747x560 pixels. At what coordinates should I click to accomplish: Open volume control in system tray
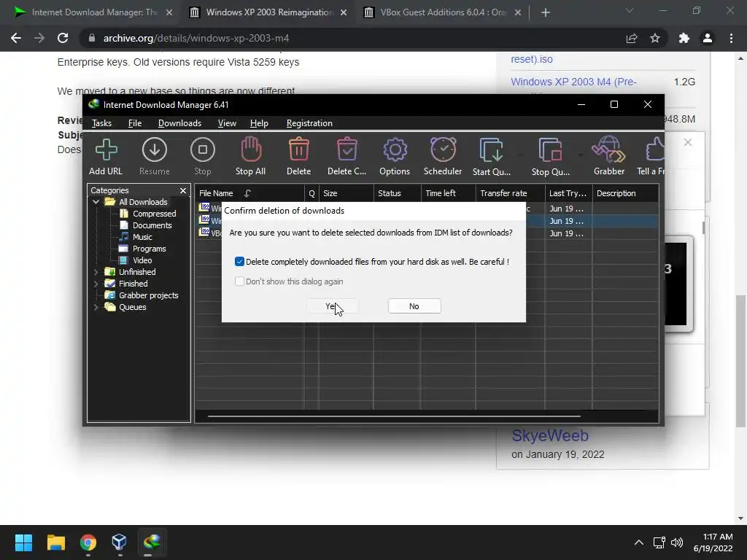click(x=676, y=542)
